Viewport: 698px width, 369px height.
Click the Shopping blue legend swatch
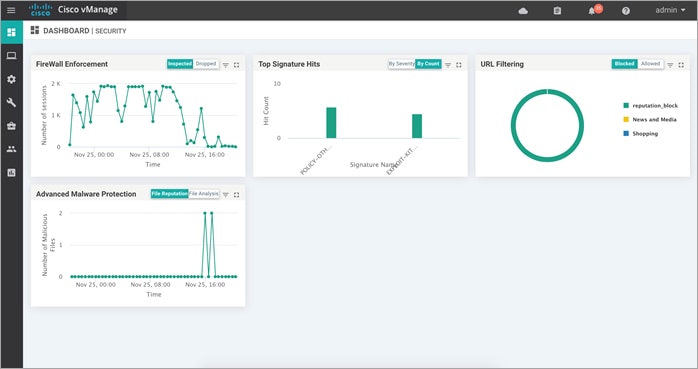(x=626, y=134)
